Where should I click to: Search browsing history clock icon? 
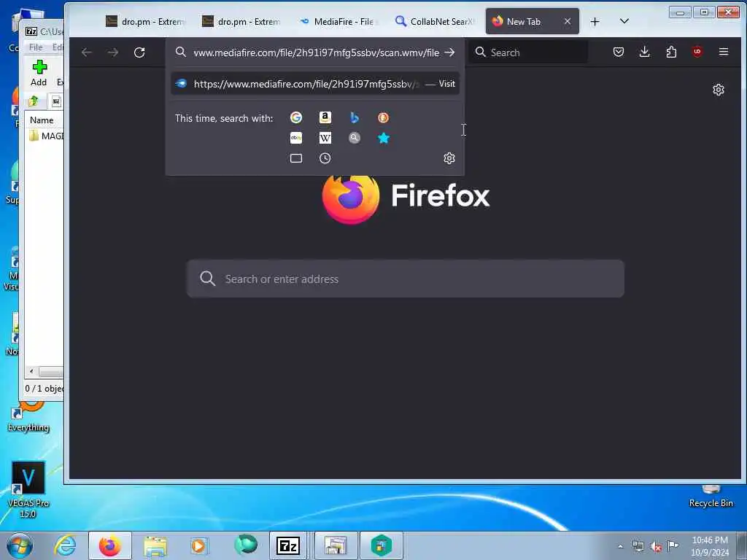tap(325, 158)
